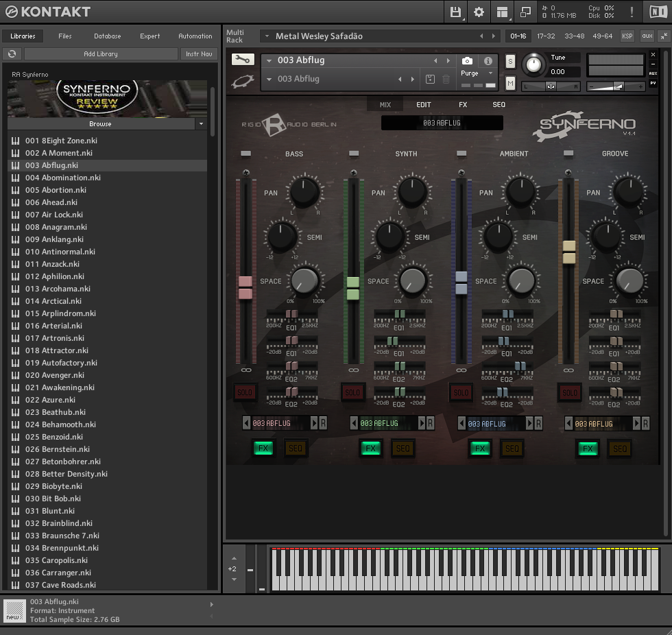Click the Bass PAN knob

(x=304, y=191)
